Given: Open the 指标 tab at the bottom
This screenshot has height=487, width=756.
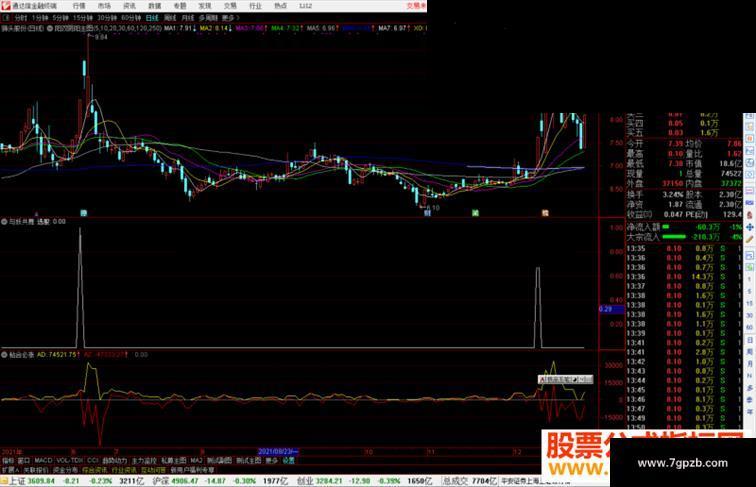Looking at the screenshot, I should click(x=8, y=461).
